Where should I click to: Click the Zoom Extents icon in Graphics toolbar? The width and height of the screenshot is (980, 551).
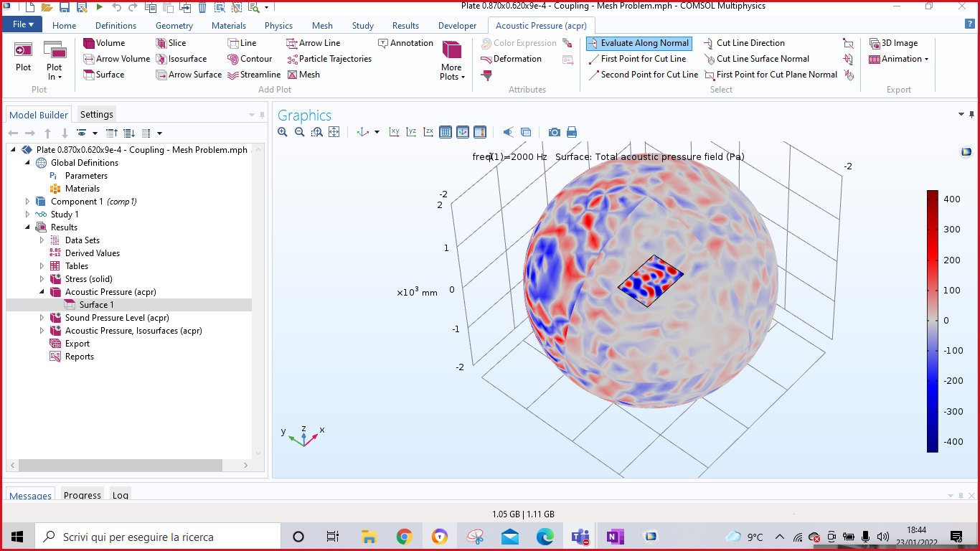point(334,132)
